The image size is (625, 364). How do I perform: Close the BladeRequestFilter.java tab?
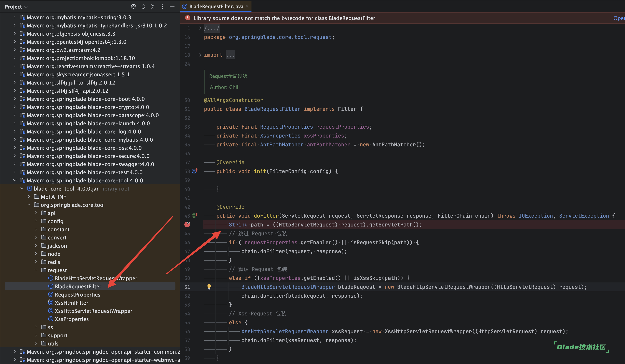[x=247, y=6]
